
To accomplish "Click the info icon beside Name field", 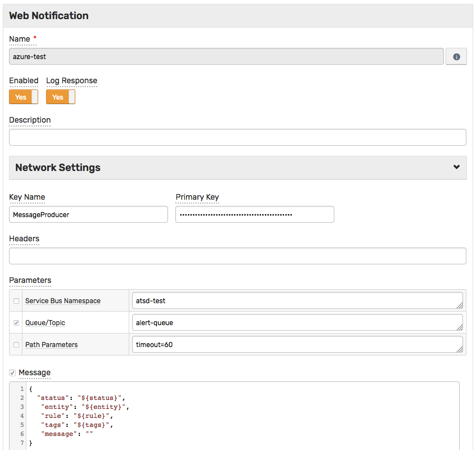I will (456, 57).
